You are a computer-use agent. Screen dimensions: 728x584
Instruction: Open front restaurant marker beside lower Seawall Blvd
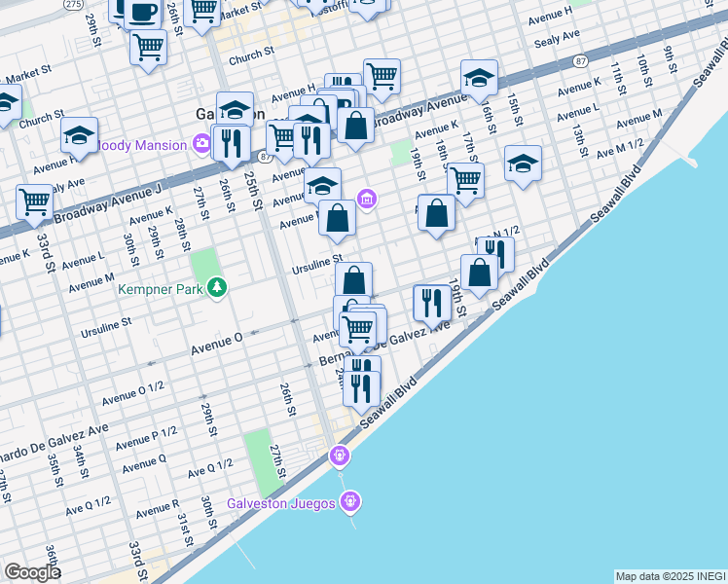tap(362, 390)
